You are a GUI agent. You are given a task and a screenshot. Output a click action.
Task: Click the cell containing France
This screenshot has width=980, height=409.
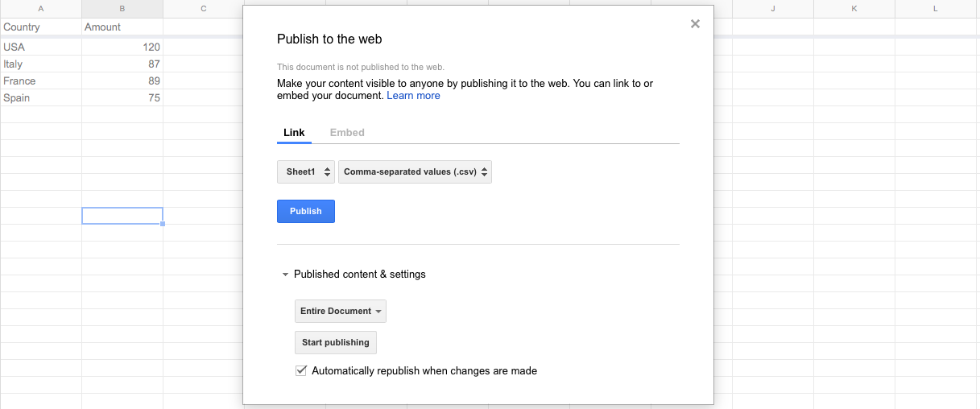pos(41,81)
